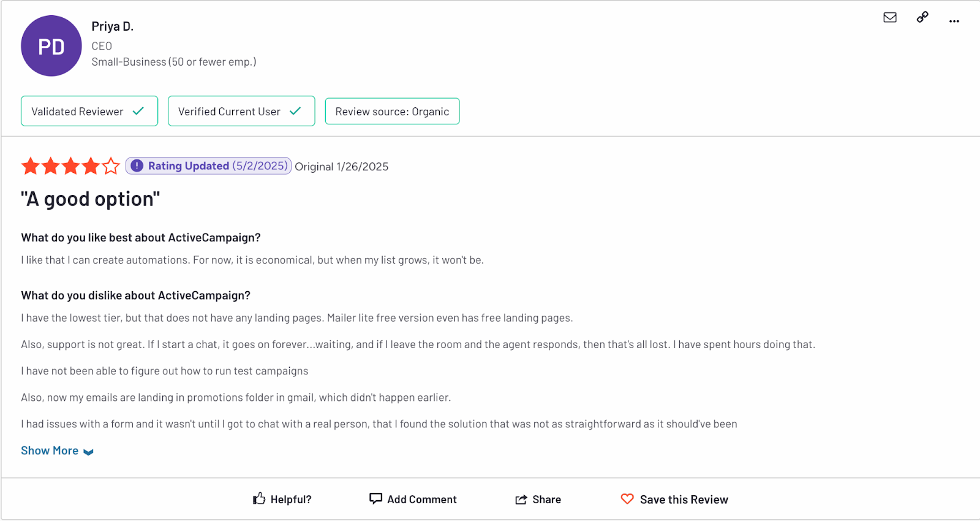
Task: Mark the review as Helpful
Action: (x=282, y=500)
